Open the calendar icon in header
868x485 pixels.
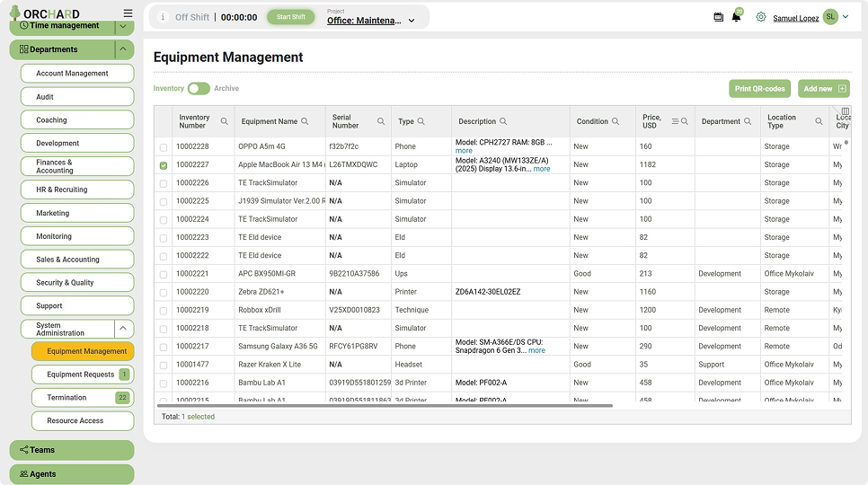pyautogui.click(x=719, y=17)
